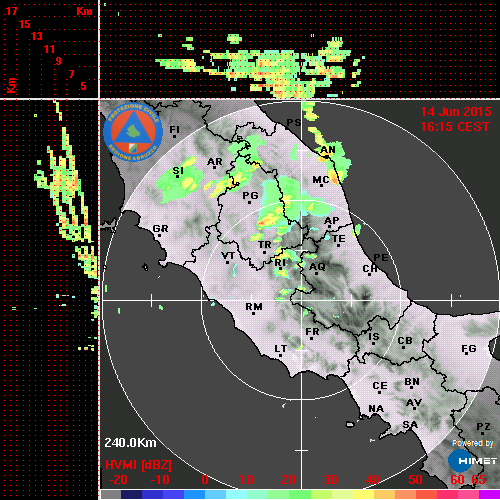This screenshot has height=500, width=500.
Task: Click the magenta 65 dBZ color swatch
Action: click(x=489, y=494)
